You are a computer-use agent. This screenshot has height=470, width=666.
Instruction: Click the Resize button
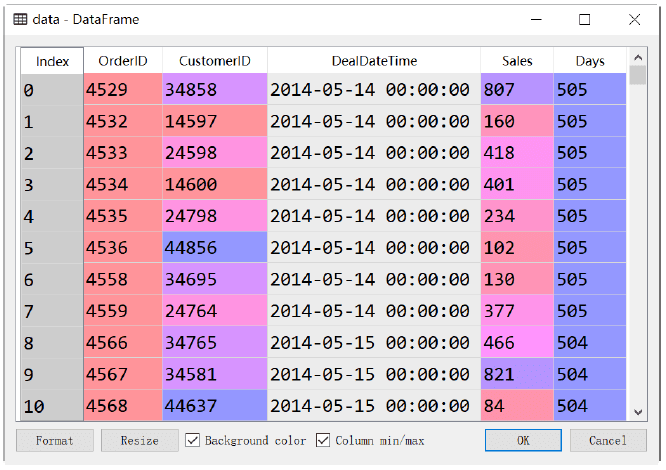(x=140, y=440)
